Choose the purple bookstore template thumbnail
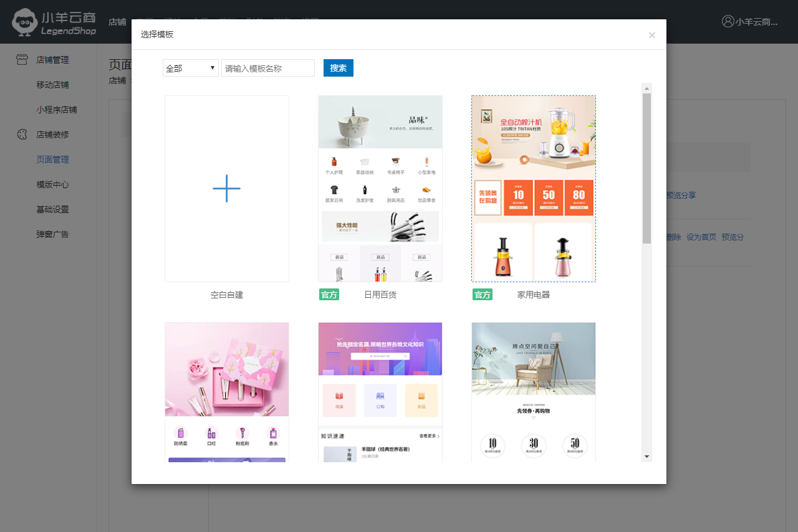 point(380,392)
